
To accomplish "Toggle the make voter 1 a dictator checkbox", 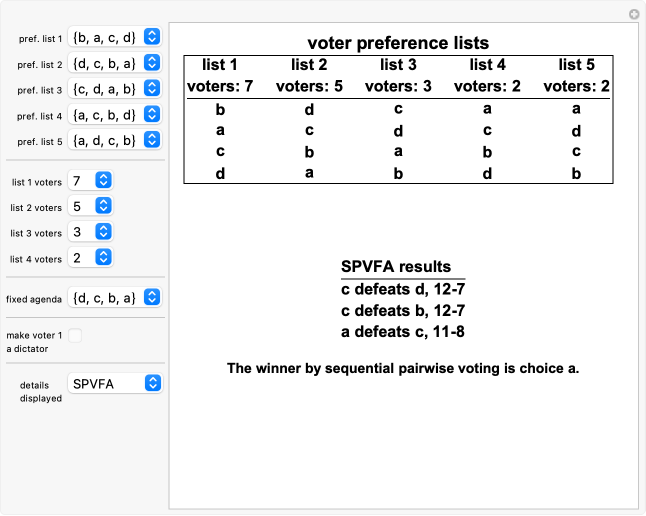I will 75,336.
